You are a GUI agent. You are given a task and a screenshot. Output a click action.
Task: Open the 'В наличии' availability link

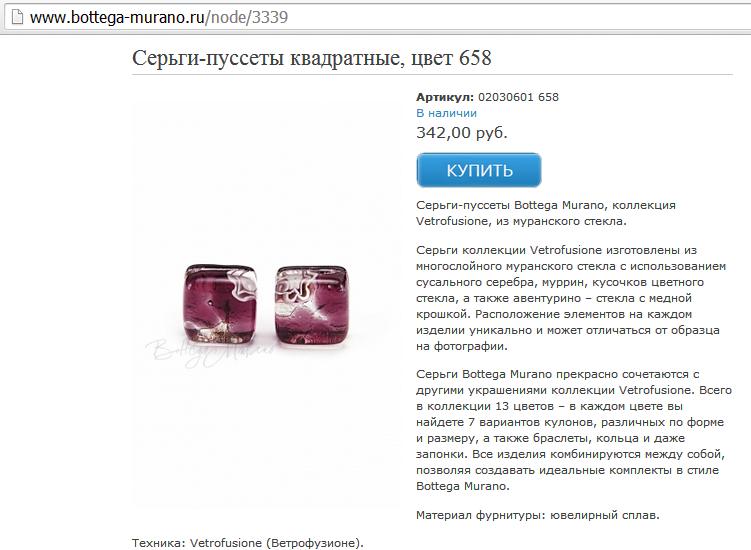click(446, 113)
